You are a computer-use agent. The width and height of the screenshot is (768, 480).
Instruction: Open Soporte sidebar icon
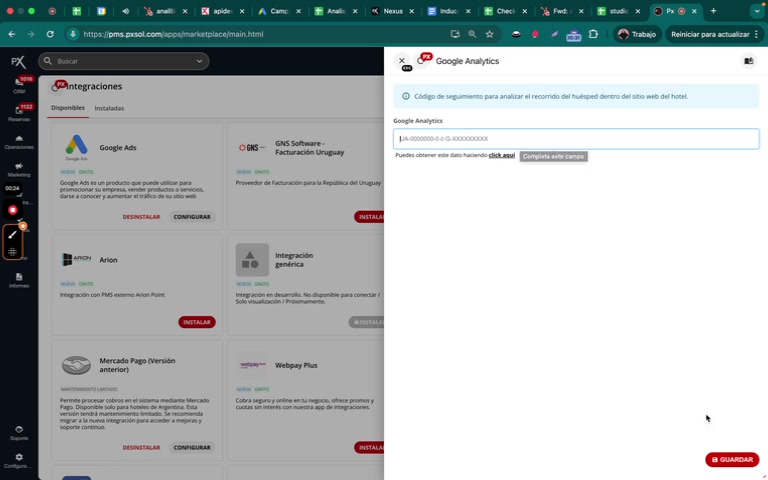[x=19, y=433]
